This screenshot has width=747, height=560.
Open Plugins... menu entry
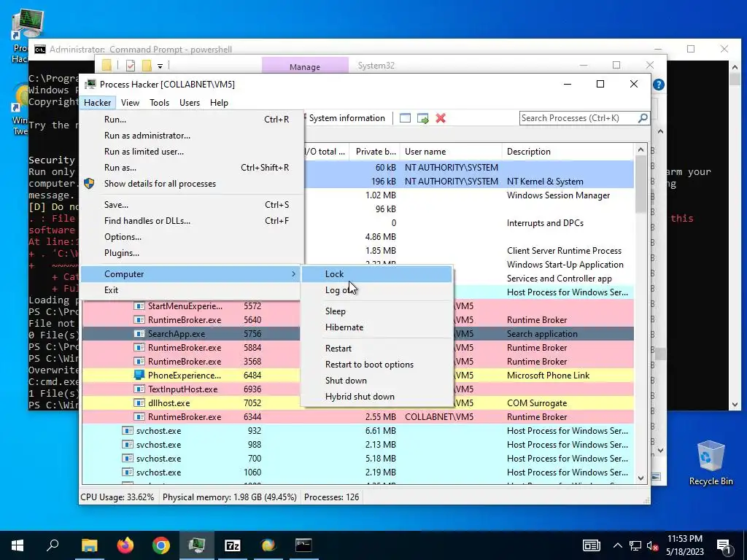(x=192, y=253)
